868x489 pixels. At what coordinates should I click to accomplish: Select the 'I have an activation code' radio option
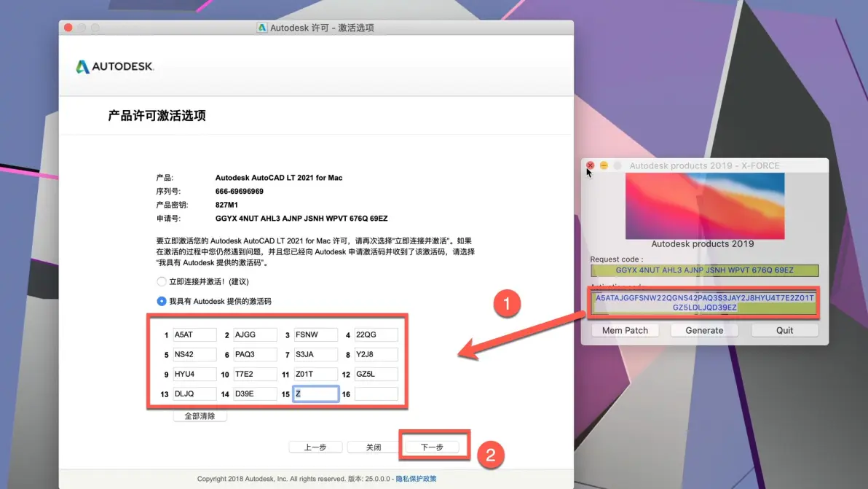coord(162,301)
